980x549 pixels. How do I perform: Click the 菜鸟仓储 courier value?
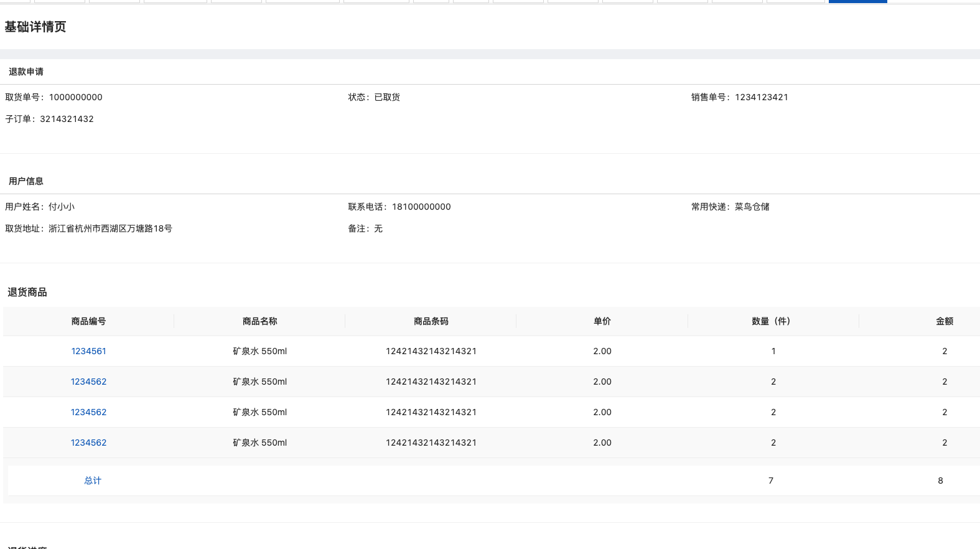tap(752, 207)
